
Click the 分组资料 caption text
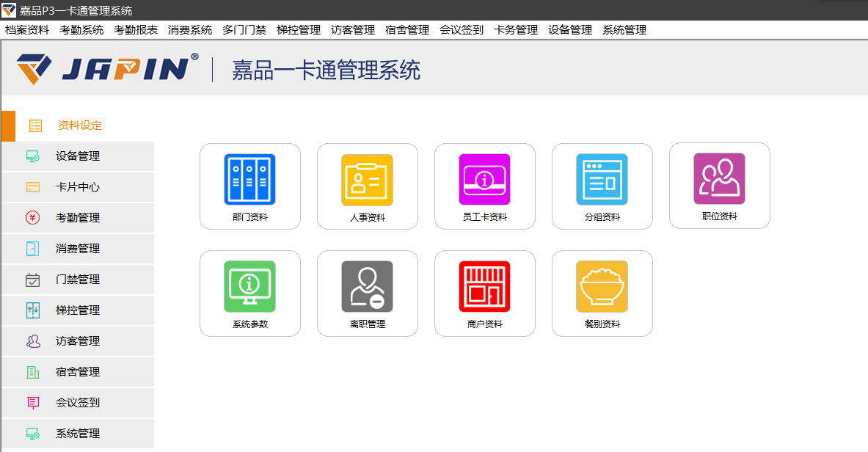602,217
